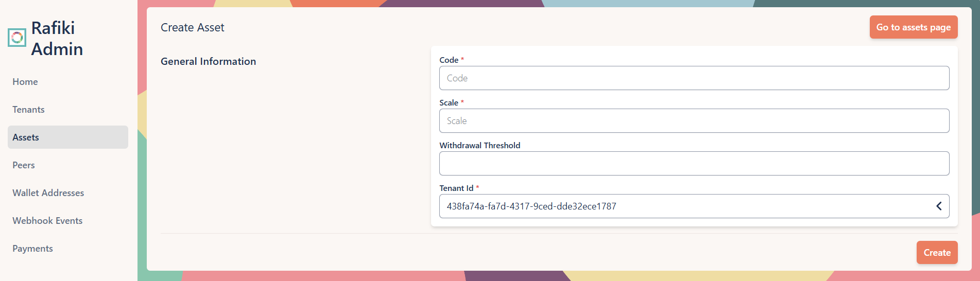Open Wallet Addresses from sidebar

pyautogui.click(x=48, y=193)
